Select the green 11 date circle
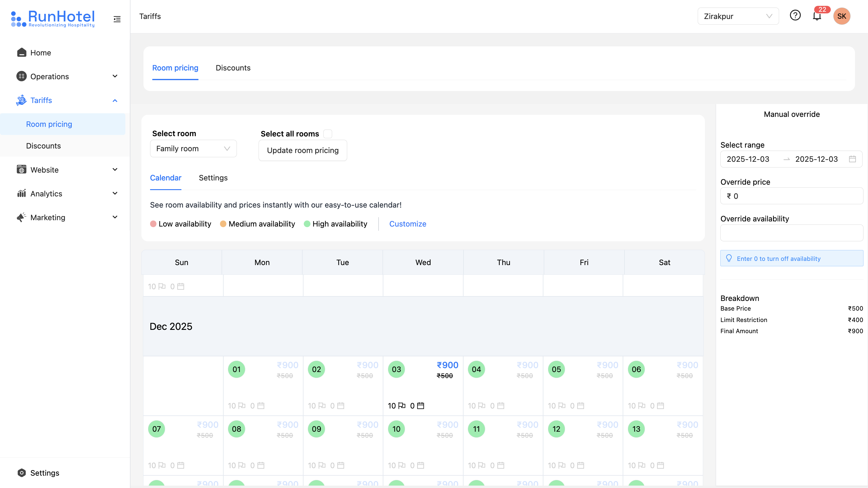Viewport: 868px width, 488px height. pos(476,429)
